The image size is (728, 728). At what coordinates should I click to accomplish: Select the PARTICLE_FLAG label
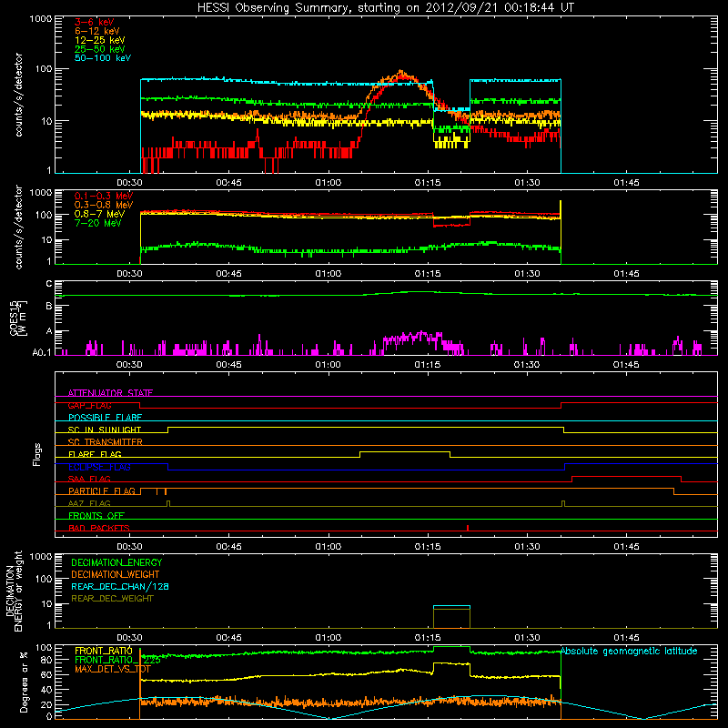(x=102, y=491)
